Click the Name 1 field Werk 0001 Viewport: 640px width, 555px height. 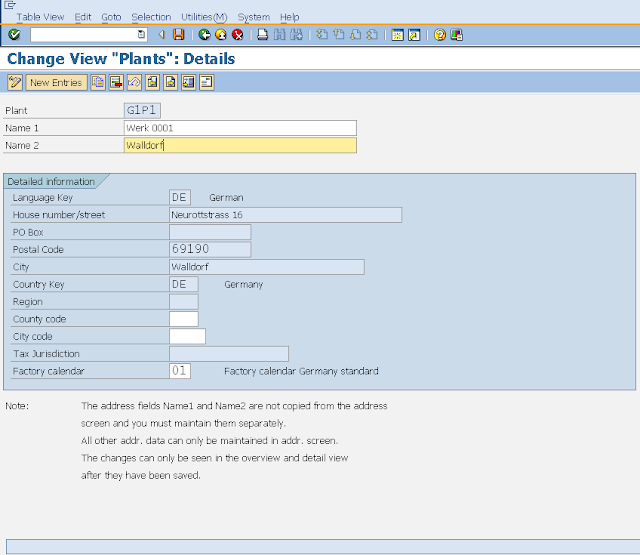(240, 128)
